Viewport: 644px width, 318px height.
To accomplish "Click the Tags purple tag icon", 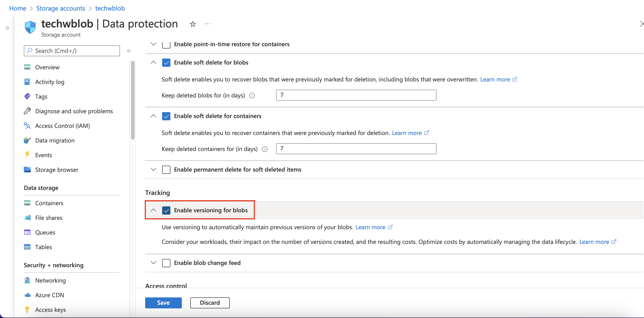I will click(x=27, y=96).
